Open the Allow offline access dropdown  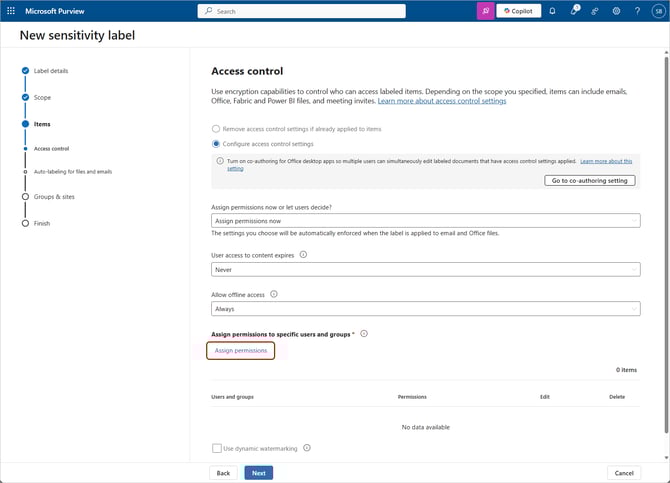coord(426,309)
